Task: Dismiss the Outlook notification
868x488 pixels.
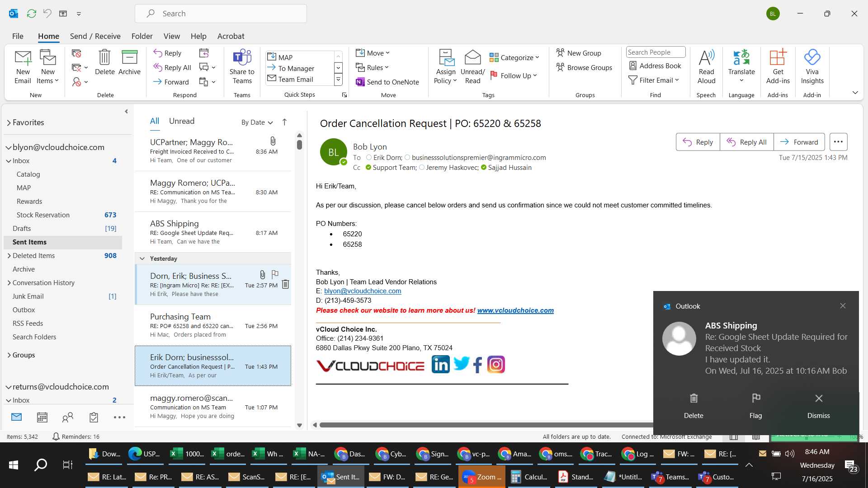Action: tap(818, 405)
